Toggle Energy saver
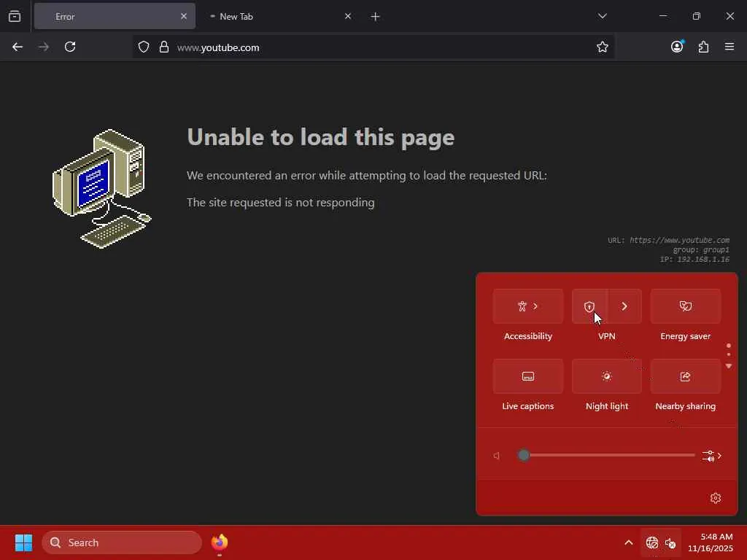Viewport: 747px width, 560px height. click(686, 306)
